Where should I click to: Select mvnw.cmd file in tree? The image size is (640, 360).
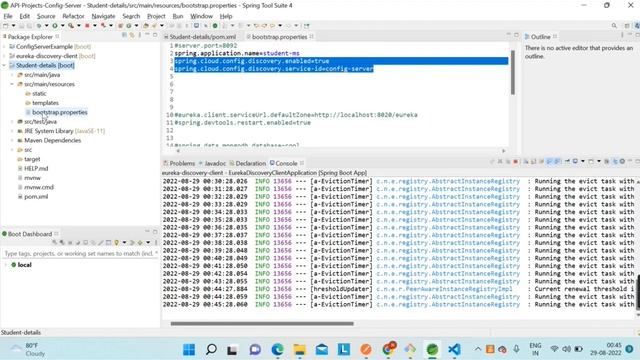39,187
